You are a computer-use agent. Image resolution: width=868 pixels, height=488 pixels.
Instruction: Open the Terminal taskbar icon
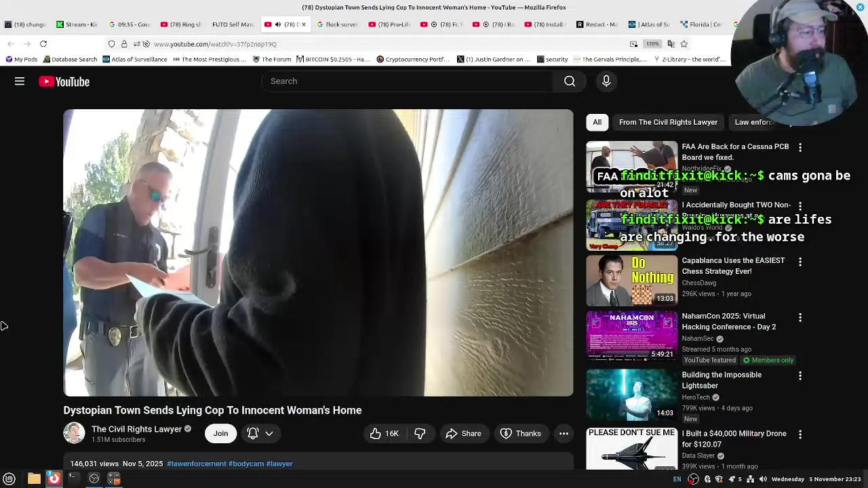pyautogui.click(x=73, y=479)
